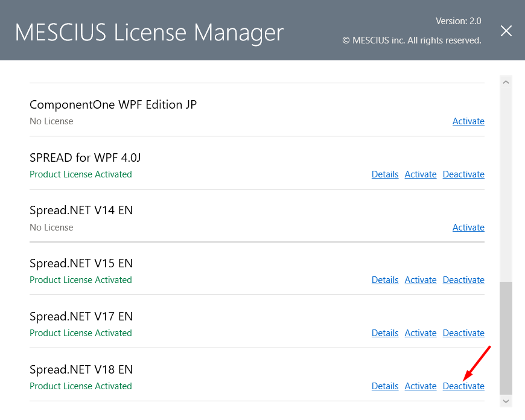Activate ComponentOne WPF Edition JP license
The image size is (525, 420).
click(x=468, y=121)
